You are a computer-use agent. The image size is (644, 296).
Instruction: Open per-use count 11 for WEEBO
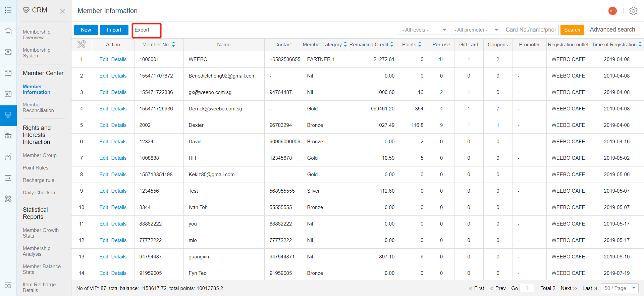coord(441,59)
